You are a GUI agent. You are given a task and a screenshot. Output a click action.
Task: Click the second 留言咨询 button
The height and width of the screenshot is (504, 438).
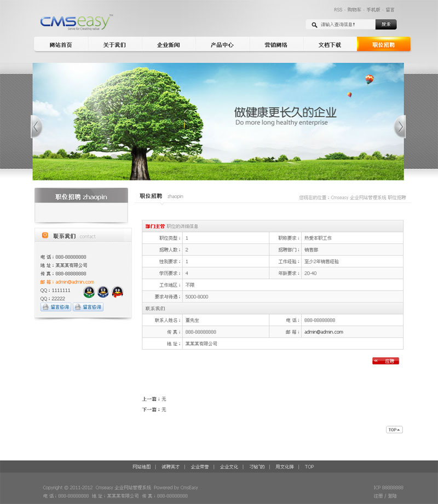point(88,307)
